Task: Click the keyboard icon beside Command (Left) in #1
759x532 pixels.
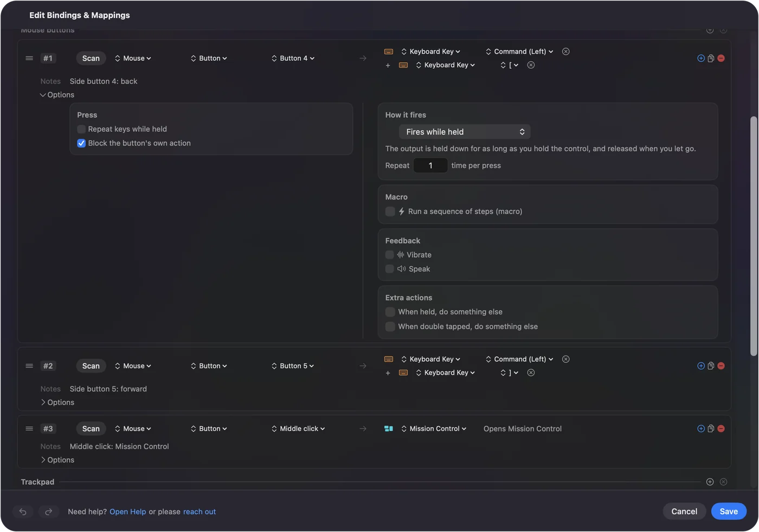Action: 389,52
